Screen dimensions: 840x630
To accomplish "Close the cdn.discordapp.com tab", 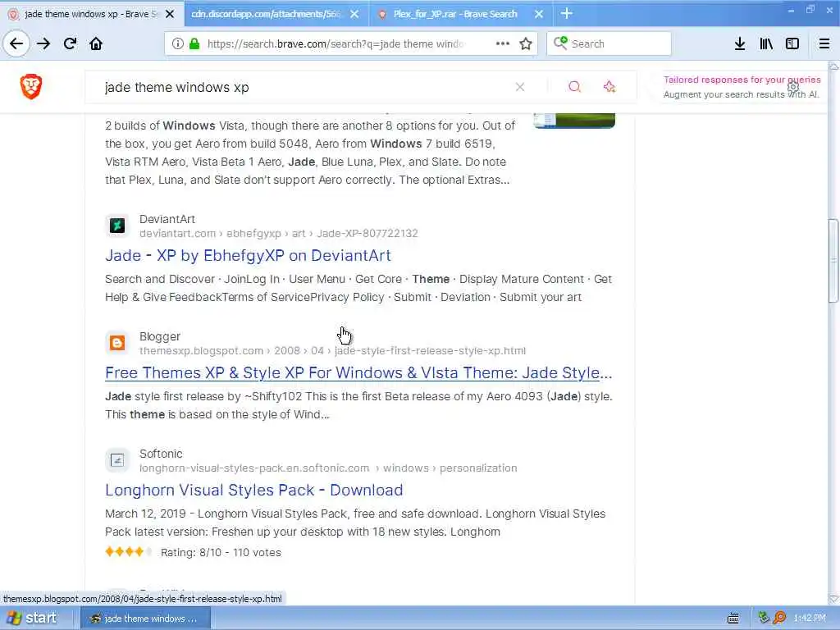I will [x=354, y=14].
